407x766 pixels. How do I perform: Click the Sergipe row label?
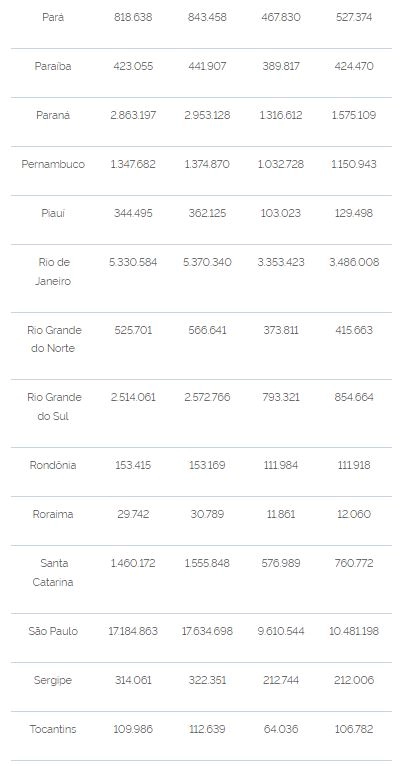(x=53, y=680)
